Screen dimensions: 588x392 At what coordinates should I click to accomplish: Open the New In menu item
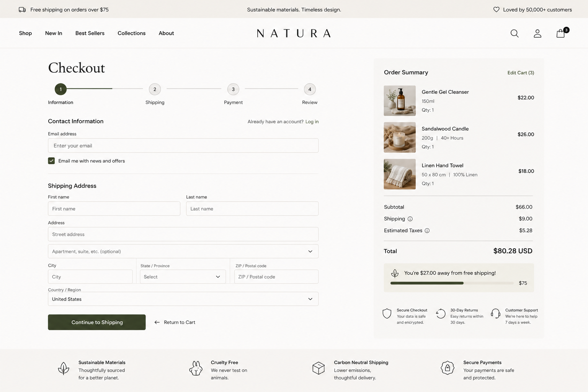(x=54, y=33)
